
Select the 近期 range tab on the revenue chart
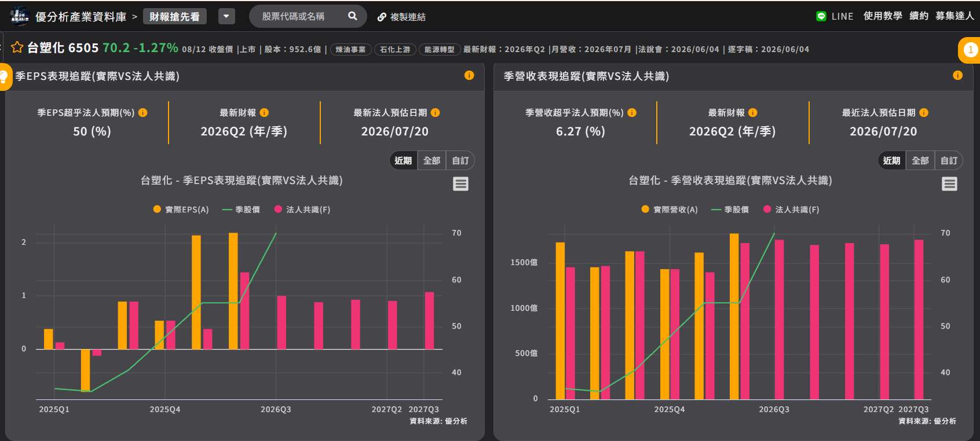pos(891,160)
